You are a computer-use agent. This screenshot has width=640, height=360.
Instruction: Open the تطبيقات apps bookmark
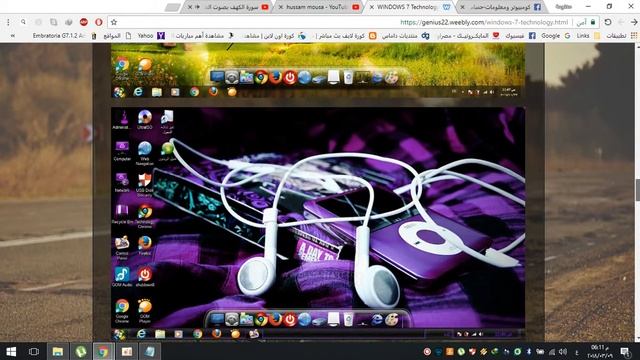(621, 36)
